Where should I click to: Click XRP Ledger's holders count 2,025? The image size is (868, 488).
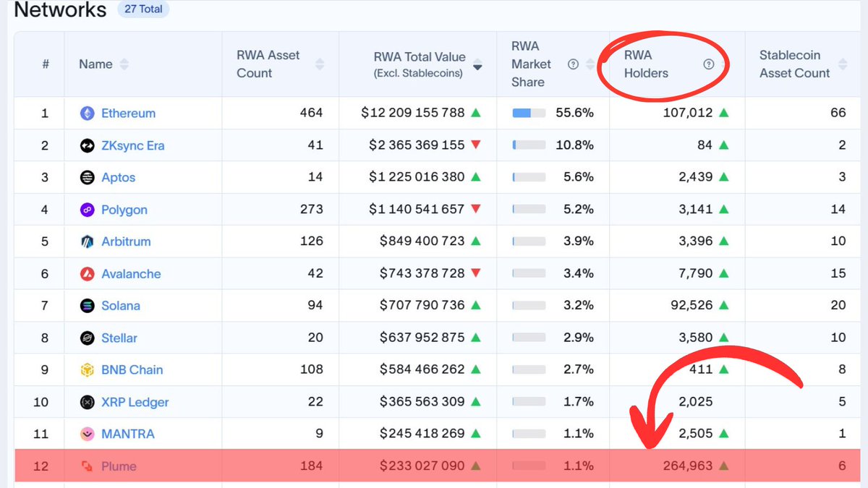[x=696, y=402]
